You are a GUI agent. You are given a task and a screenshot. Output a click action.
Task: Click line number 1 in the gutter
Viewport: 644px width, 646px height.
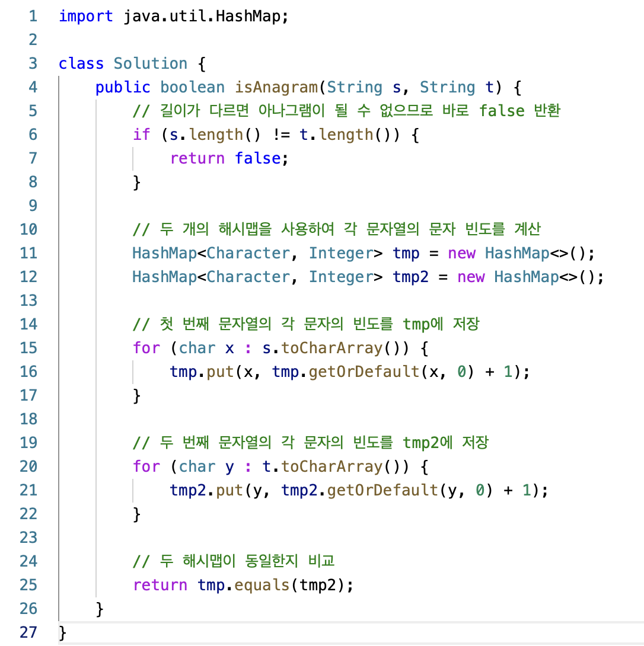33,16
